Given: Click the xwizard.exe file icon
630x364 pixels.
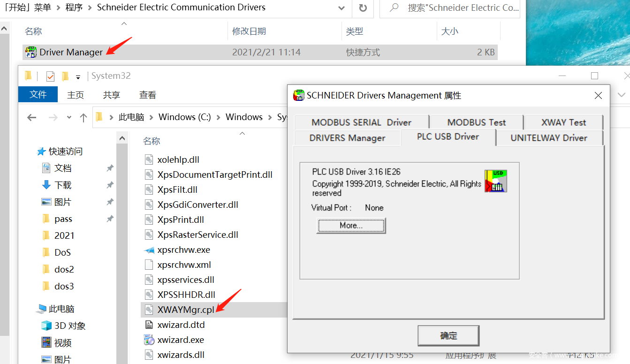Looking at the screenshot, I should (x=149, y=340).
